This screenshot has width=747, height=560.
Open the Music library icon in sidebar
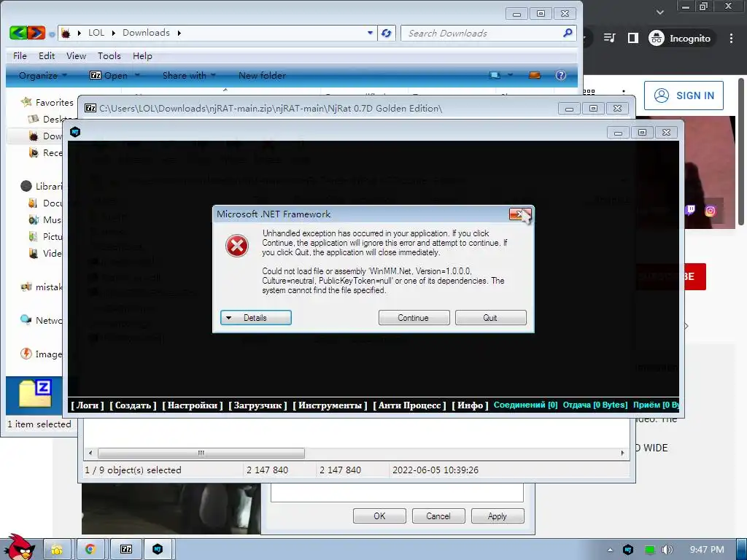click(34, 219)
